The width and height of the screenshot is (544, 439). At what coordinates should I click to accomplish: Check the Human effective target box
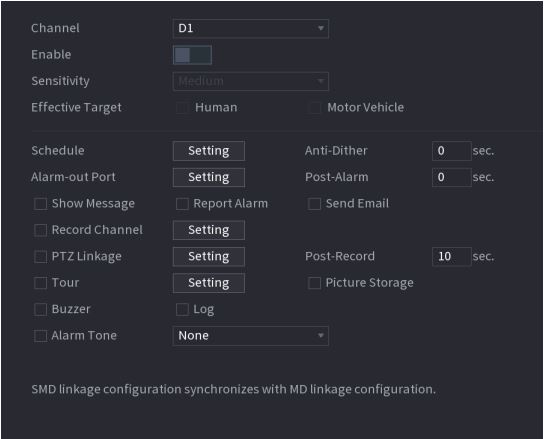click(x=182, y=108)
